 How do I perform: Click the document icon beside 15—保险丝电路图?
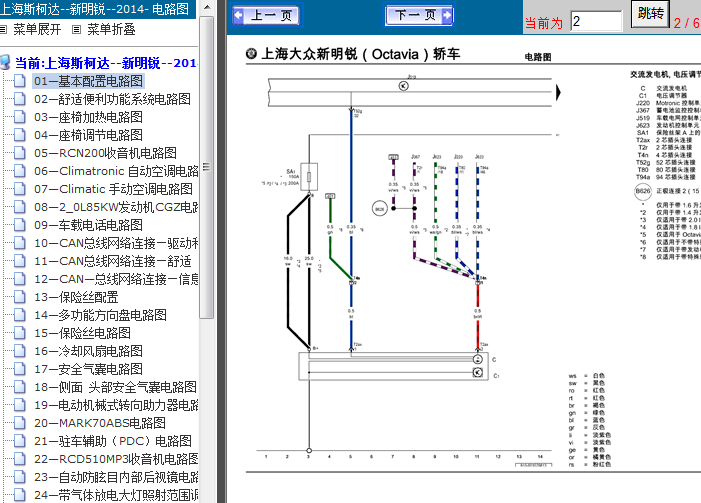tap(19, 333)
